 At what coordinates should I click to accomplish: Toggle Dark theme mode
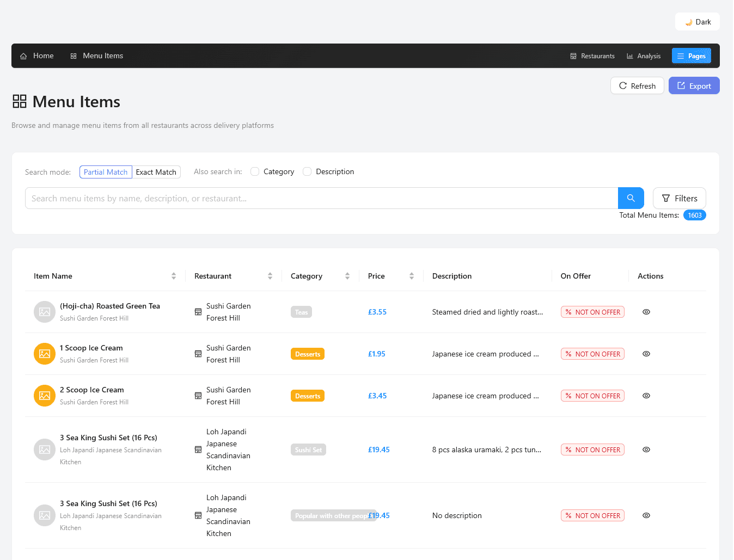click(x=697, y=22)
